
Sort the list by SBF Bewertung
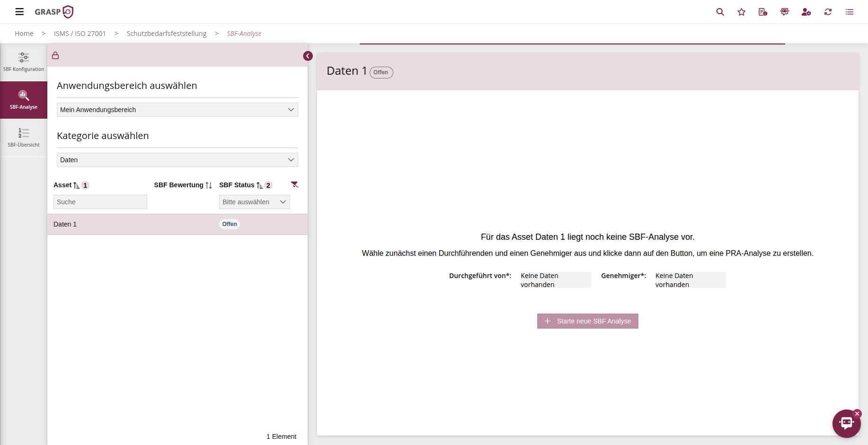point(208,185)
